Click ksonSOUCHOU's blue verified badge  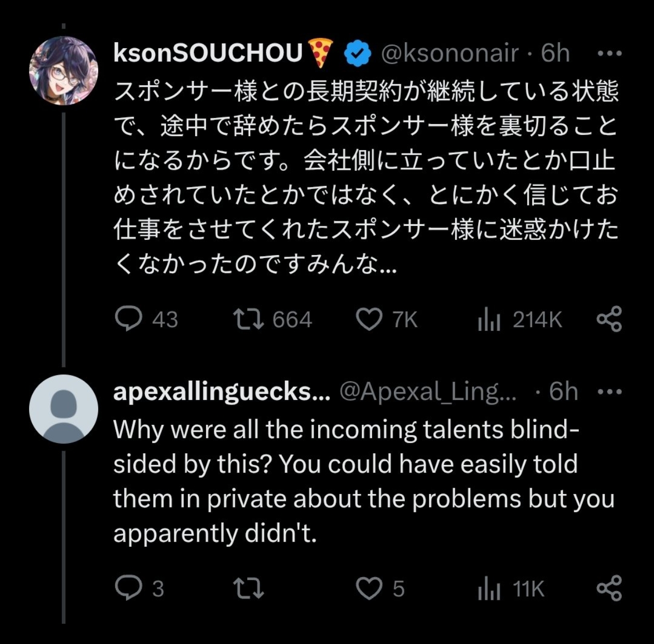coord(358,53)
